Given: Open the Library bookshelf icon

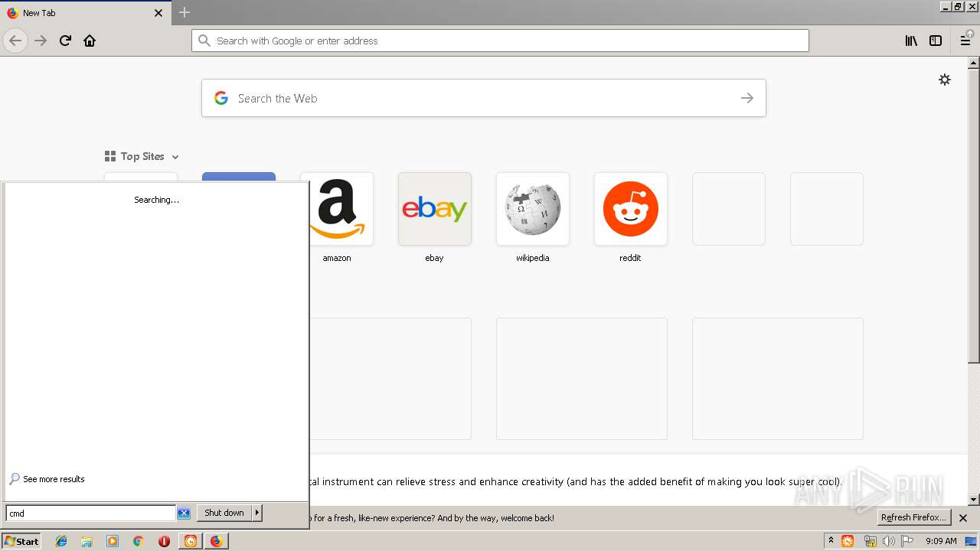Looking at the screenshot, I should tap(911, 41).
